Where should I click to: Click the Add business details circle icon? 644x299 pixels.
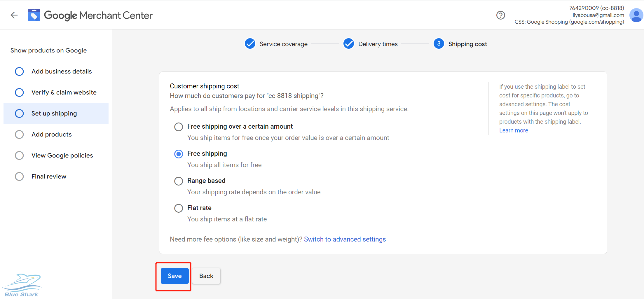[19, 71]
